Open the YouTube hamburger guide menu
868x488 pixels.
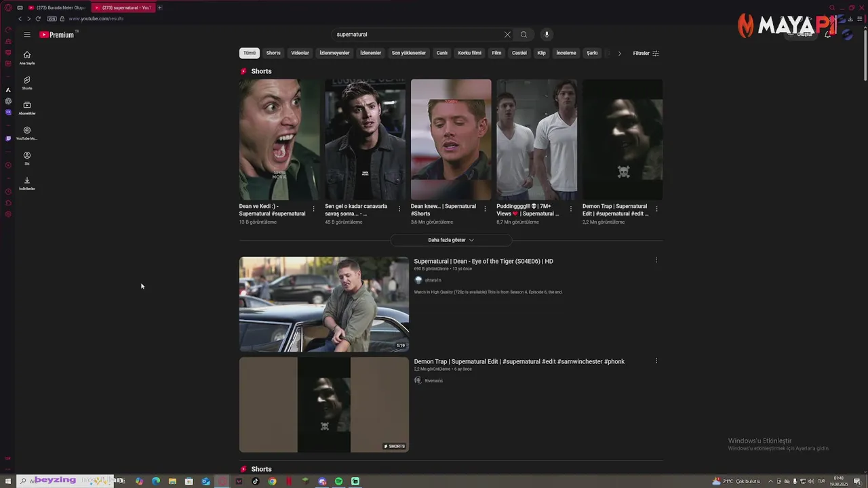[x=27, y=35]
